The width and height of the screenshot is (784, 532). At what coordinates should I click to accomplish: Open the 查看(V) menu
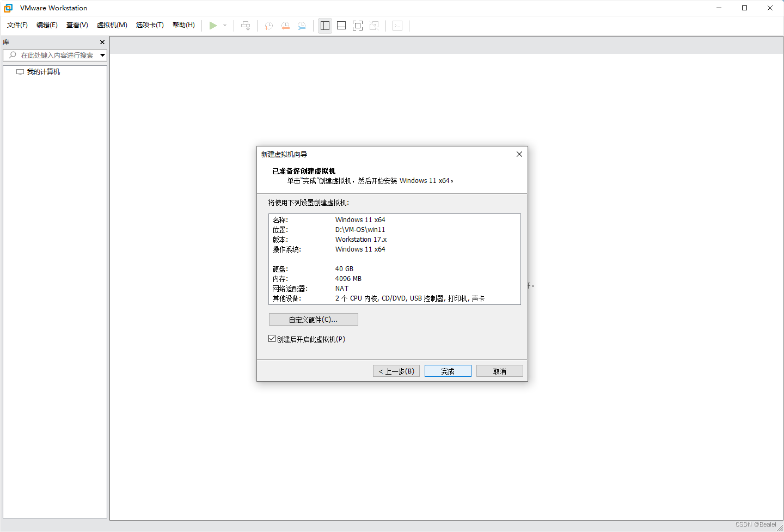coord(77,25)
